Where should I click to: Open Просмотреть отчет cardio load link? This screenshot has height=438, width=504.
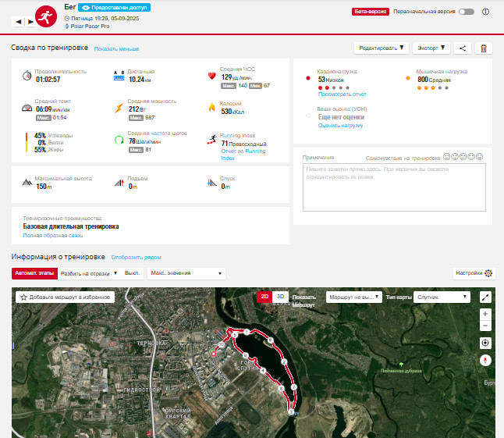342,94
